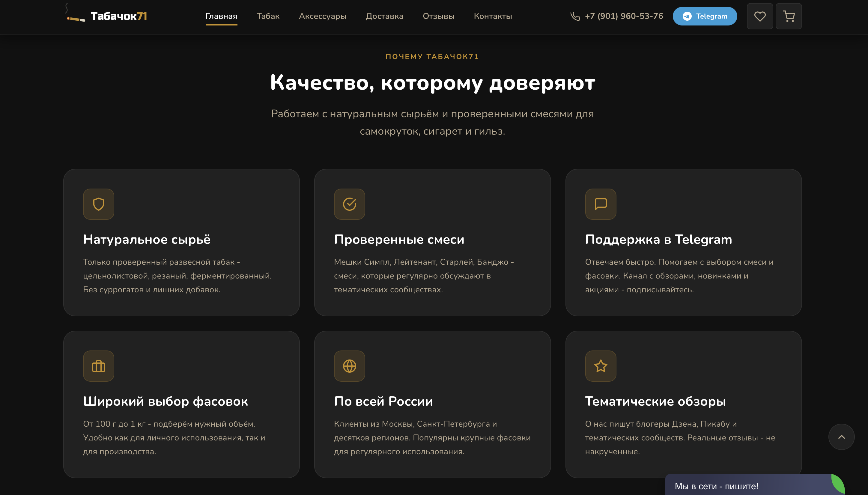Click the 'Поддержка в Telegram' card title
Viewport: 868px width, 495px height.
tap(658, 239)
